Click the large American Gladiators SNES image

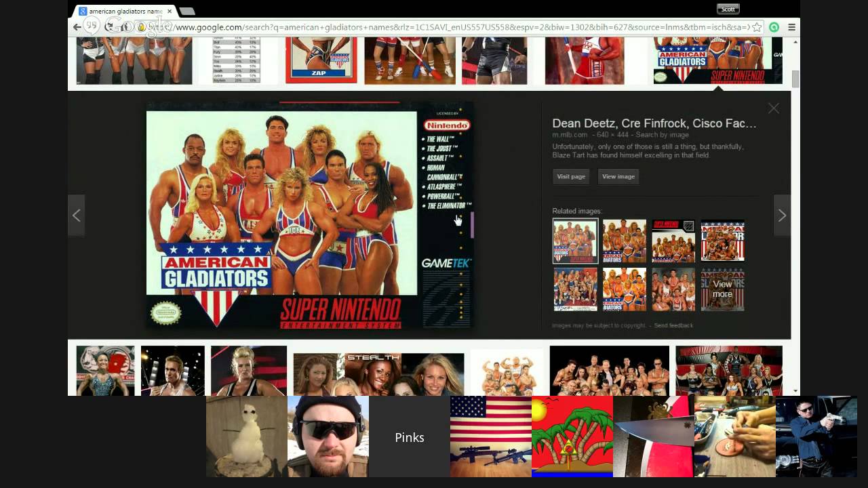tap(310, 216)
